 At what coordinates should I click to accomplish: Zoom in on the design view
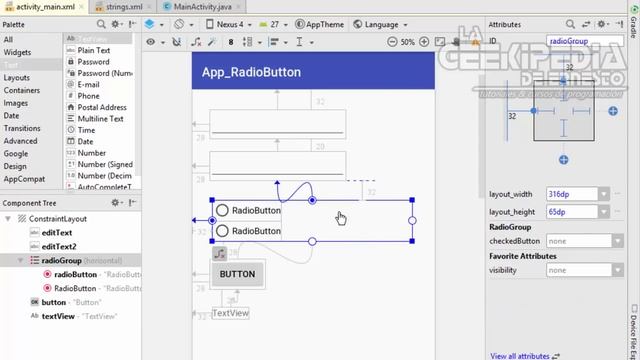[x=424, y=42]
